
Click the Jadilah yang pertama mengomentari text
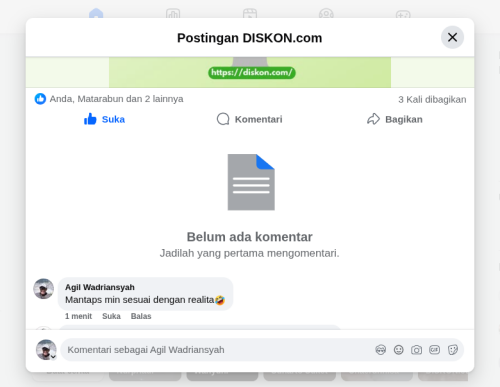point(249,253)
